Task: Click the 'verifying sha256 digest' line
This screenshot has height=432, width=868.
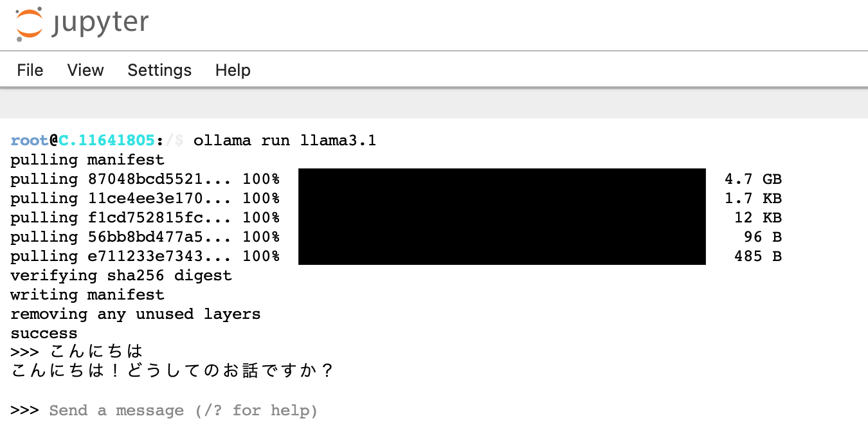Action: 121,275
